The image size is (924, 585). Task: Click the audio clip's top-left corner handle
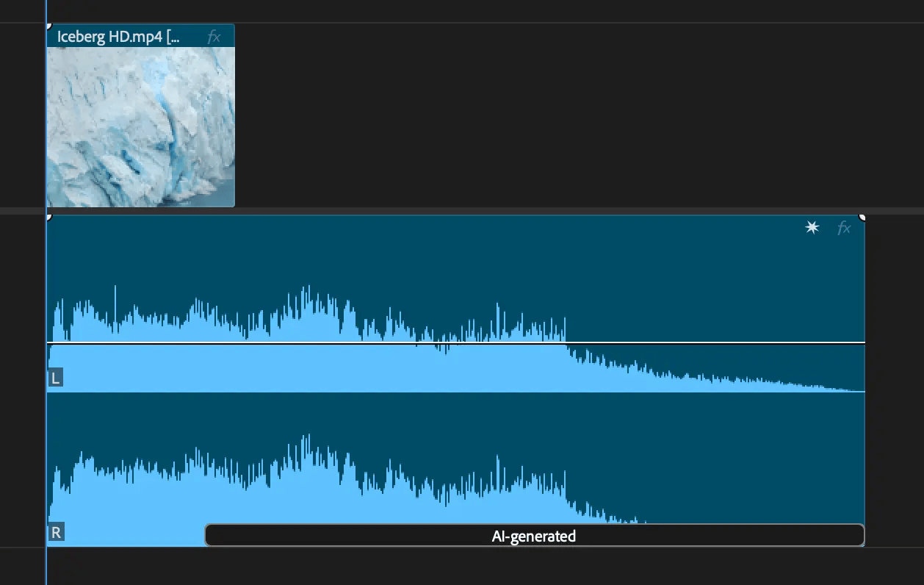[x=48, y=216]
